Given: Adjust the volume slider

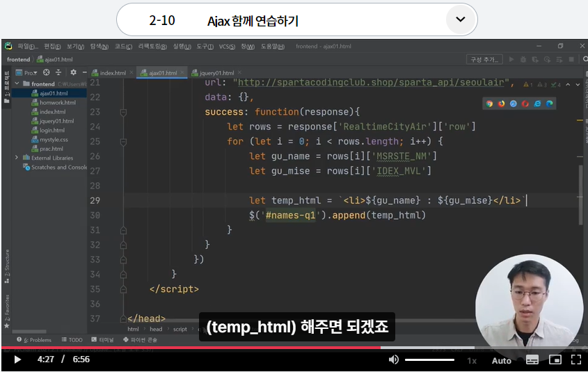Looking at the screenshot, I should click(x=430, y=360).
